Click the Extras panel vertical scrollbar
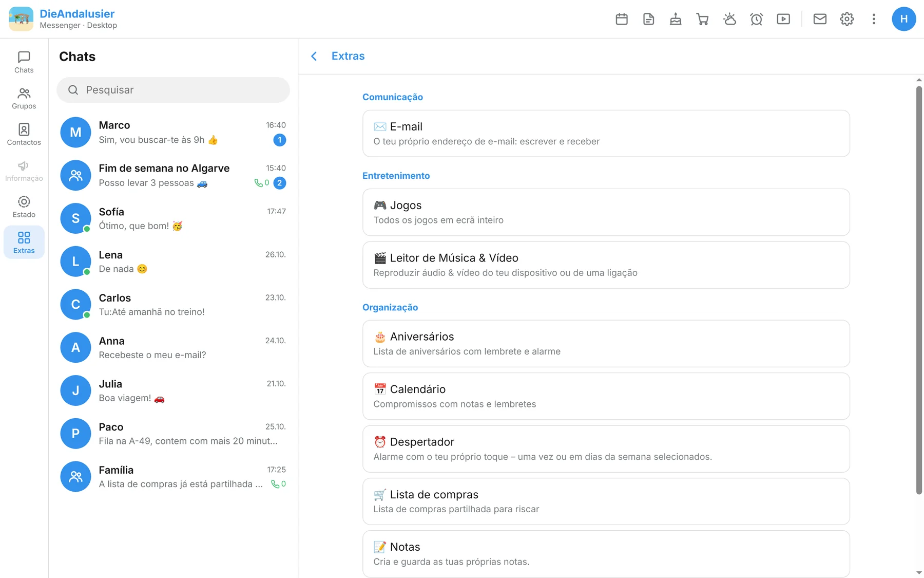Viewport: 924px width, 578px height. 919,290
